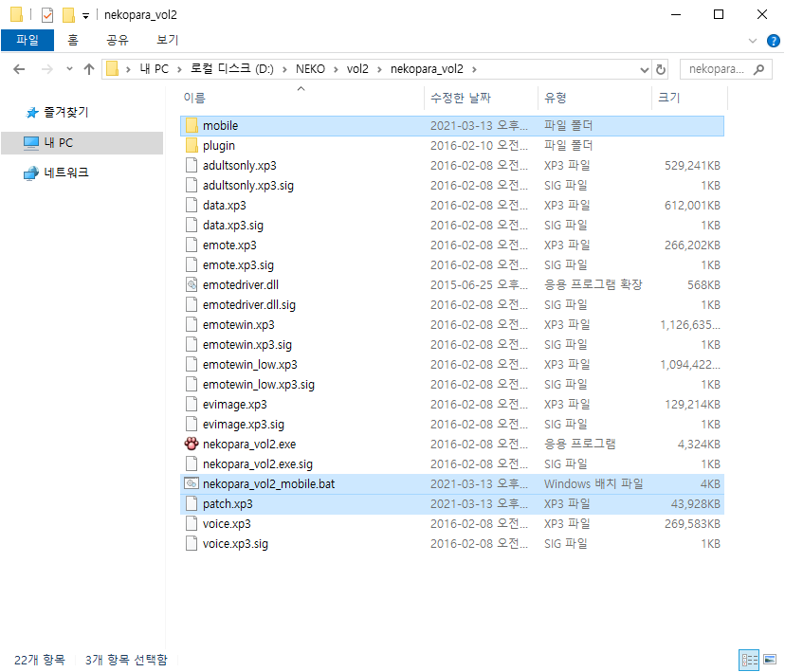The image size is (785, 672).
Task: Open the Quick Access Toolbar customize dropdown
Action: pyautogui.click(x=85, y=16)
